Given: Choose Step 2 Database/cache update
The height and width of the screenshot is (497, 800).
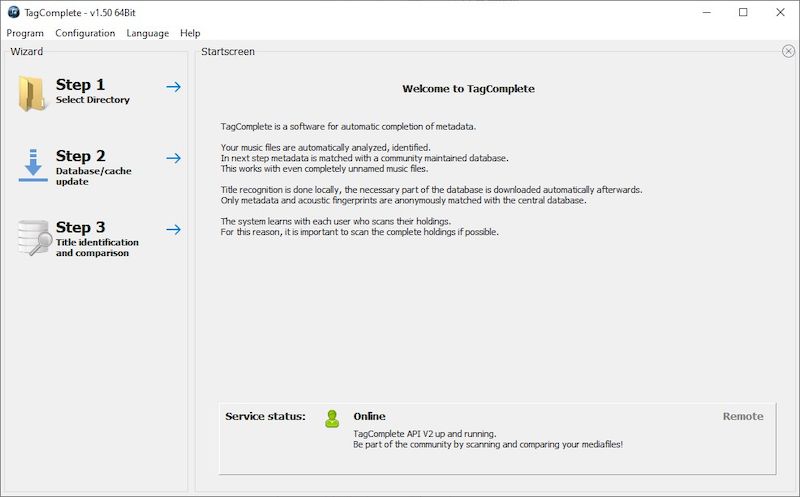Looking at the screenshot, I should point(93,176).
